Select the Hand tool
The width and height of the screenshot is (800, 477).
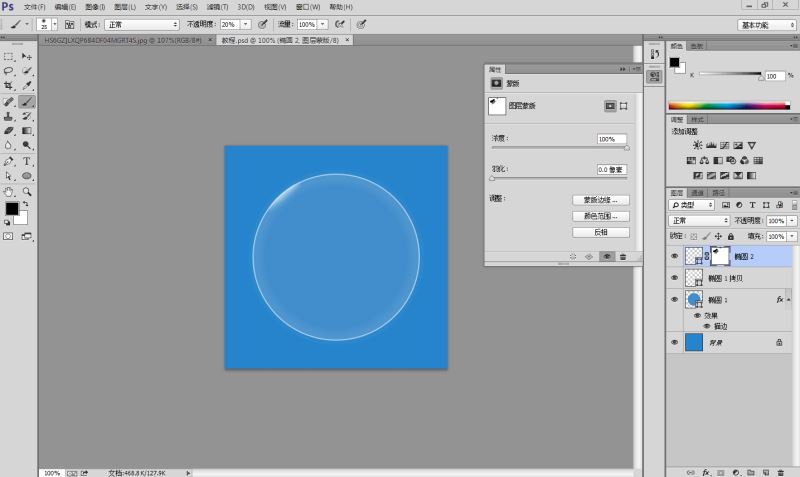[x=9, y=191]
